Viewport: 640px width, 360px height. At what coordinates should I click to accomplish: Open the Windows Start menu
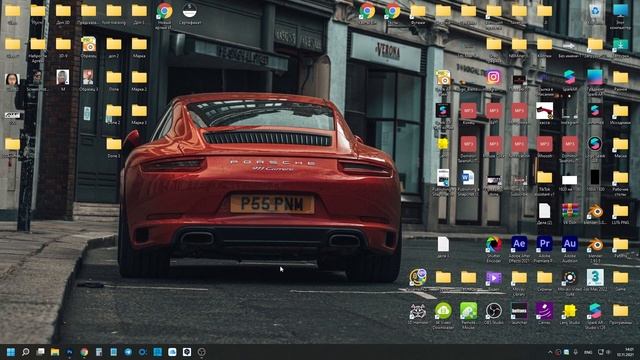[x=11, y=352]
